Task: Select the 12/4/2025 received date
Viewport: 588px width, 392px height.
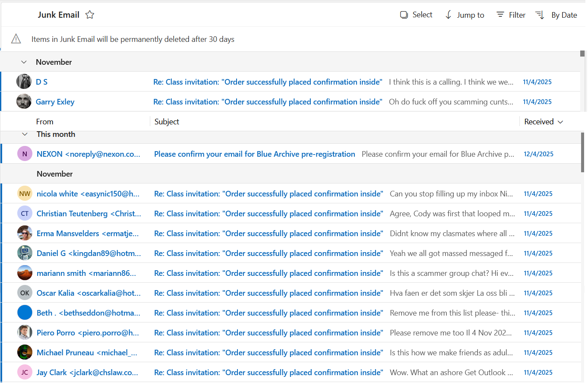Action: (x=538, y=154)
